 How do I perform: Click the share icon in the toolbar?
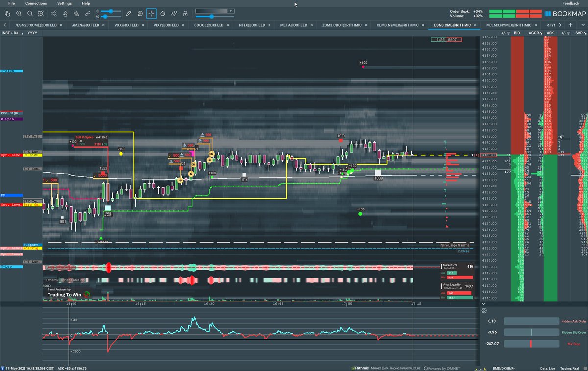(54, 13)
